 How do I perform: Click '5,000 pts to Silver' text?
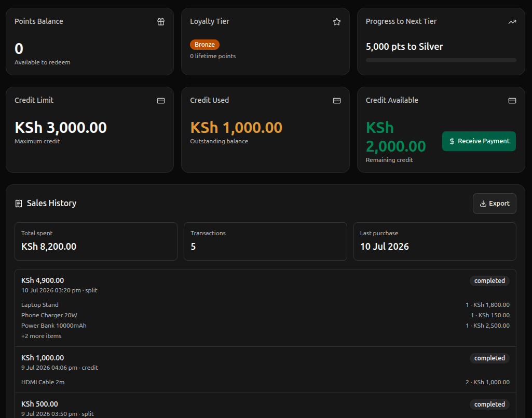tap(404, 47)
